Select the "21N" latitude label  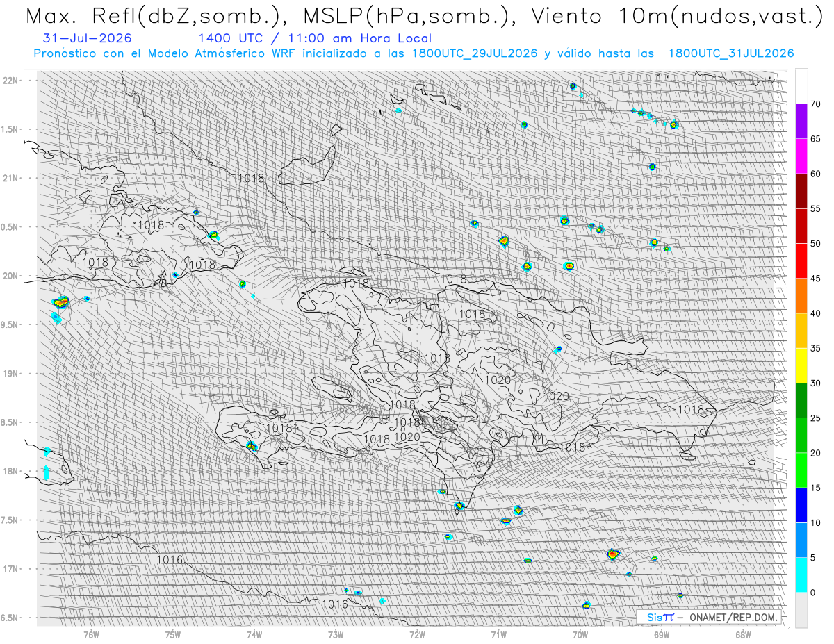11,178
